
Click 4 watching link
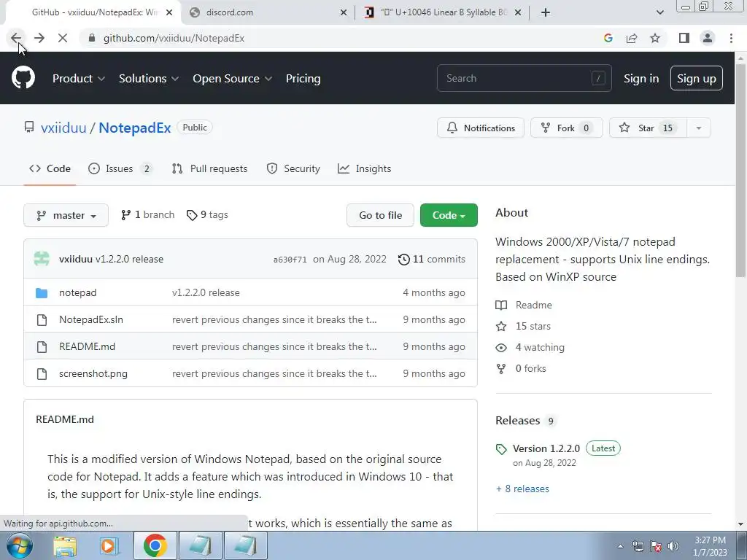530,347
